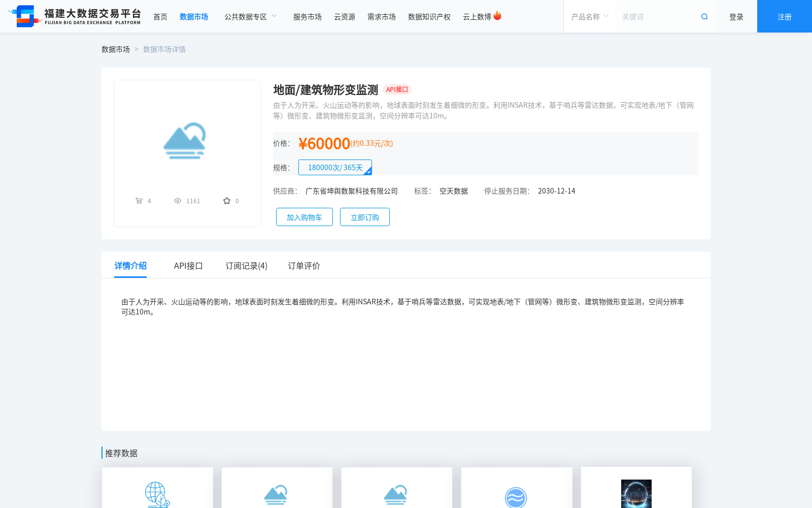Switch to the 订阅记录(4) tab
The image size is (812, 508).
click(247, 266)
